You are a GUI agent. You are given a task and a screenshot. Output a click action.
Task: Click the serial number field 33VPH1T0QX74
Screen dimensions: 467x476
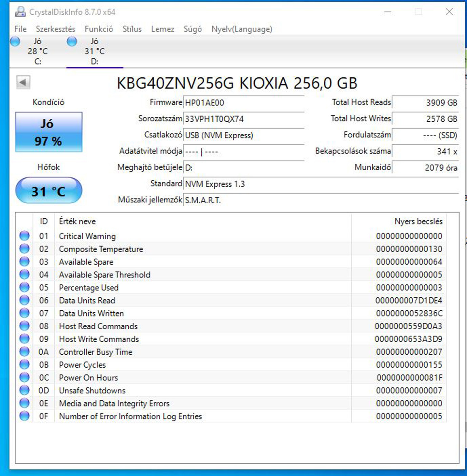(x=244, y=119)
